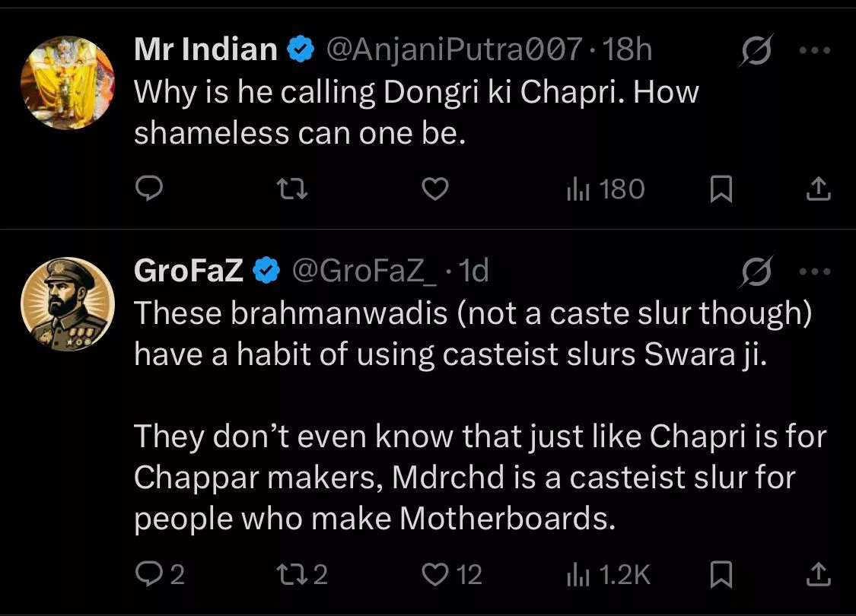Reply to Mr Indian's tweet
856x616 pixels.
(151, 189)
